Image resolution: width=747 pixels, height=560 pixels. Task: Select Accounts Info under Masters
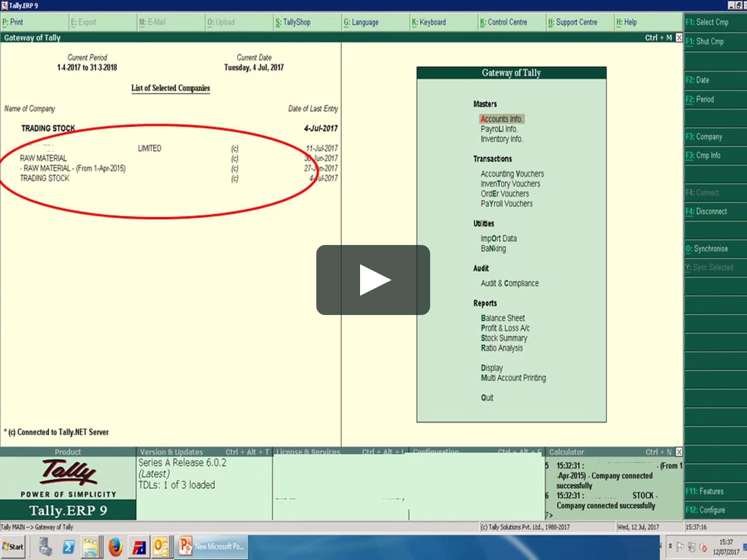[502, 119]
